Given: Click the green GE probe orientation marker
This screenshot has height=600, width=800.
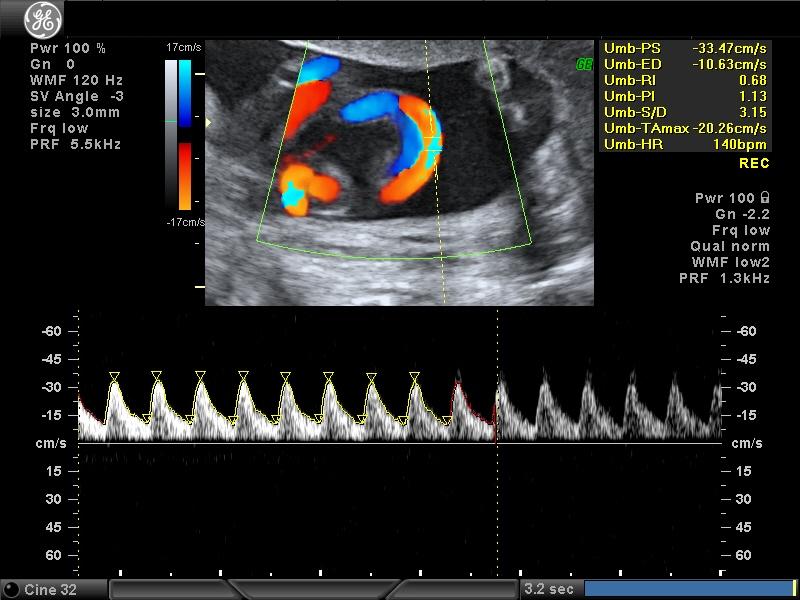Looking at the screenshot, I should [584, 64].
